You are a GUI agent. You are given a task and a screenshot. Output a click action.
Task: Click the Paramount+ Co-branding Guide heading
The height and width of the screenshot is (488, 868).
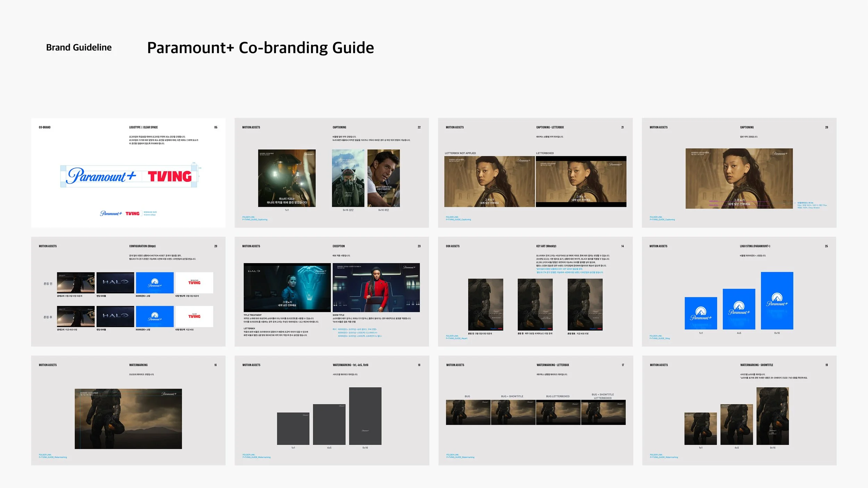pos(260,48)
